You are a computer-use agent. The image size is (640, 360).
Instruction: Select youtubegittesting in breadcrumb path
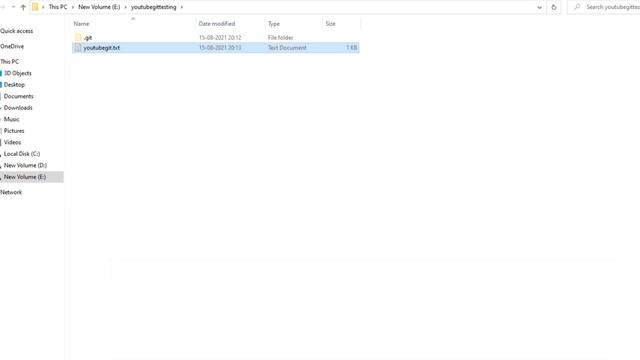click(153, 7)
